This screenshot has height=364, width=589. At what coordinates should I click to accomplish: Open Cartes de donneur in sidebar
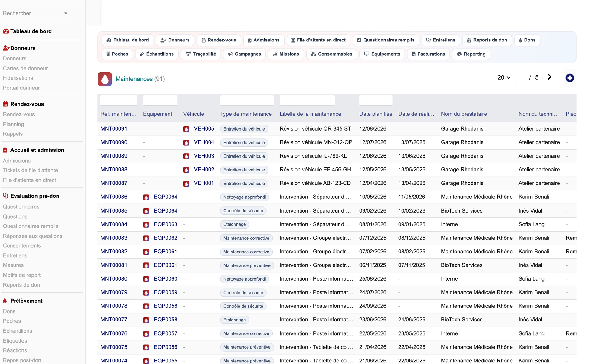pyautogui.click(x=25, y=68)
